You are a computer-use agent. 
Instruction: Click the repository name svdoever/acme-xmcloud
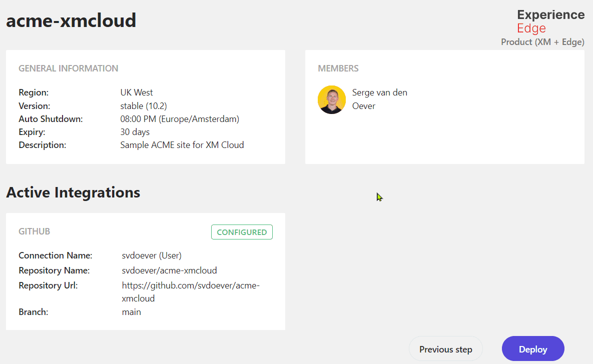point(169,270)
